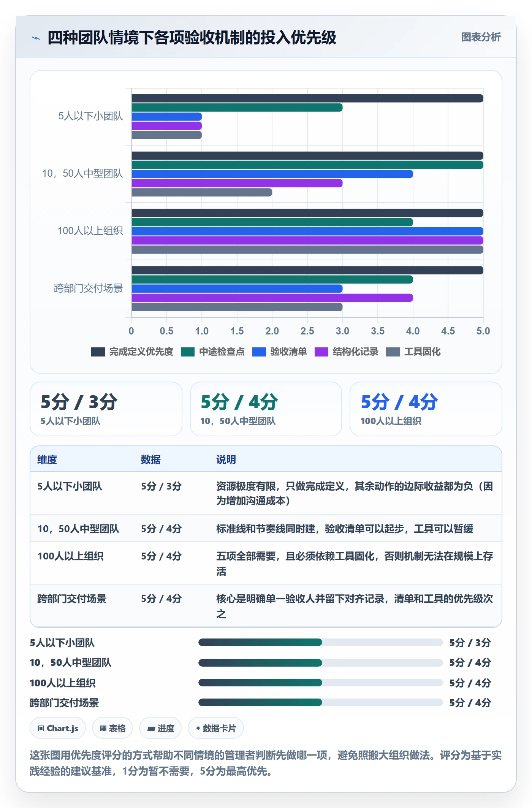
Task: Click the dark 完成定义 bar for 5人以下小团队
Action: pos(307,98)
